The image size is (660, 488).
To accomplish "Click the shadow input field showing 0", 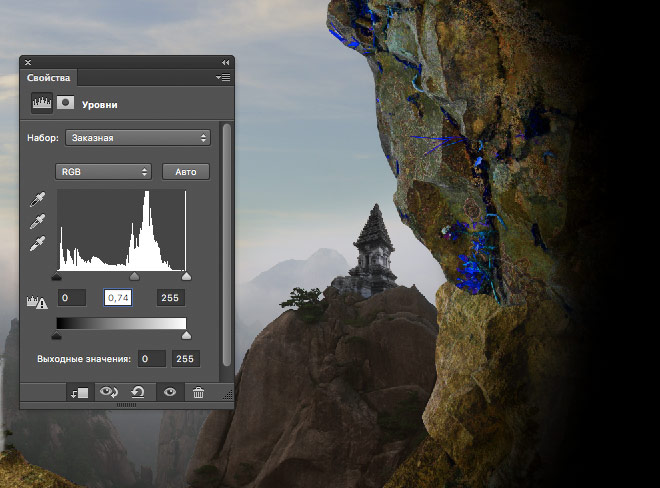I will pyautogui.click(x=72, y=298).
